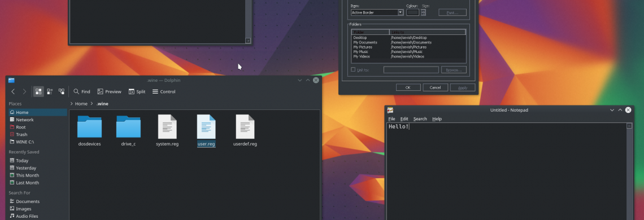The height and width of the screenshot is (220, 644).
Task: Open the Notepad File menu
Action: click(392, 119)
